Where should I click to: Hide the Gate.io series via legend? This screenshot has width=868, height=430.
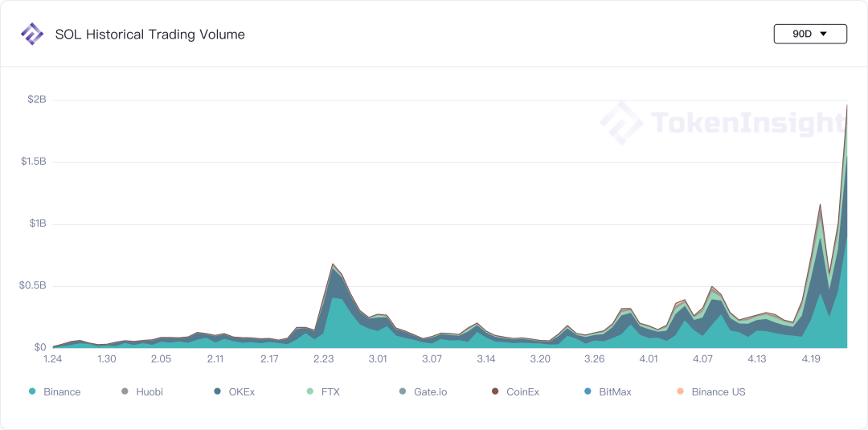[x=423, y=391]
